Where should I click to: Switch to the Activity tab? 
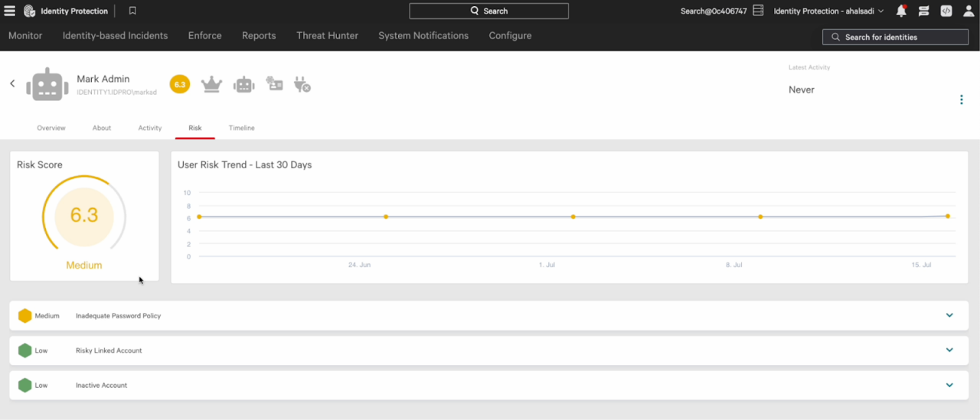click(x=150, y=128)
